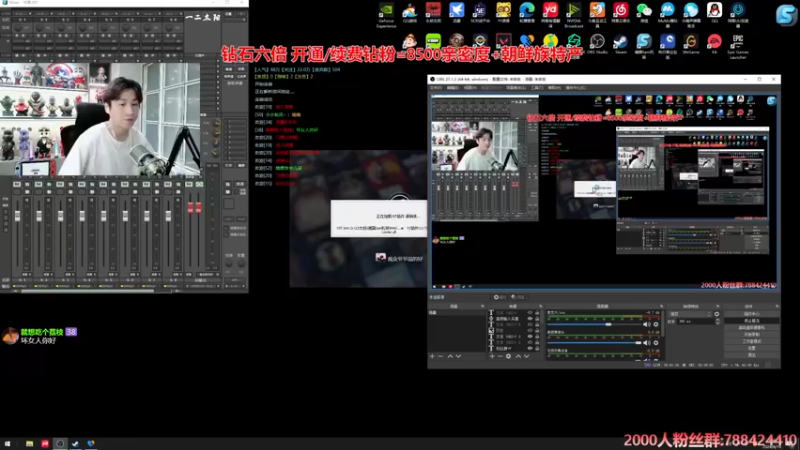Screen dimensions: 800x450
Task: Open source properties gear in sources toolbar
Action: [508, 356]
